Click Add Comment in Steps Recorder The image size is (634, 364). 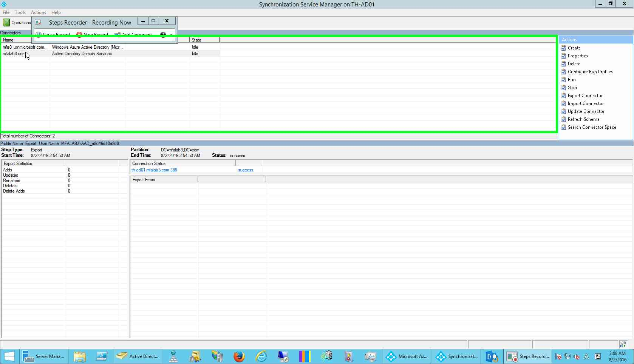133,34
